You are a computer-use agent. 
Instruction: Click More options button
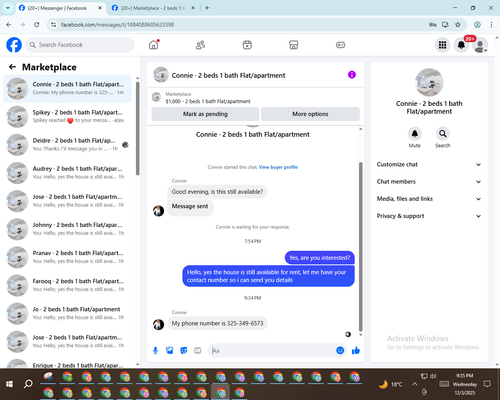point(310,114)
